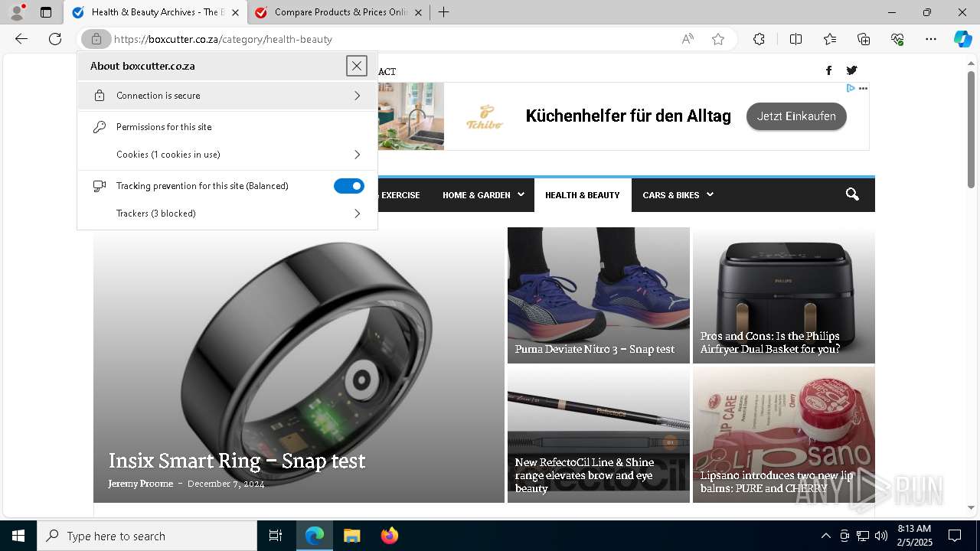Open the Copilot sidebar
Viewport: 980px width, 551px height.
962,39
